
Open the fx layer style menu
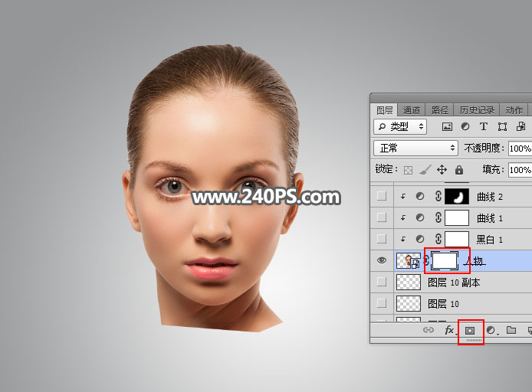click(450, 331)
